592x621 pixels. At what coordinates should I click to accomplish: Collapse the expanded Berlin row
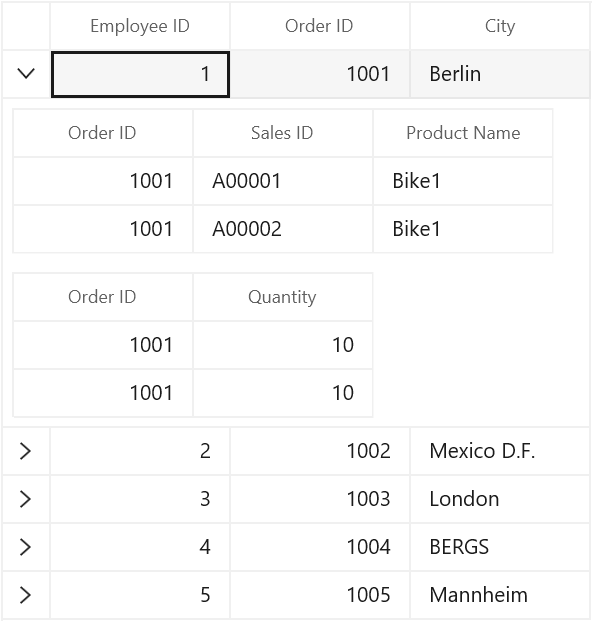click(26, 74)
